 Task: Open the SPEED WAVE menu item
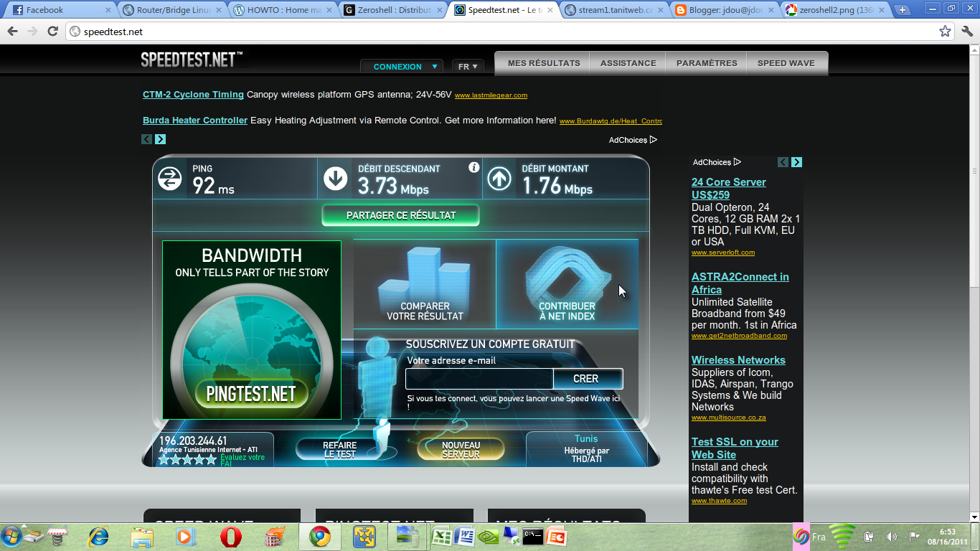pos(786,63)
